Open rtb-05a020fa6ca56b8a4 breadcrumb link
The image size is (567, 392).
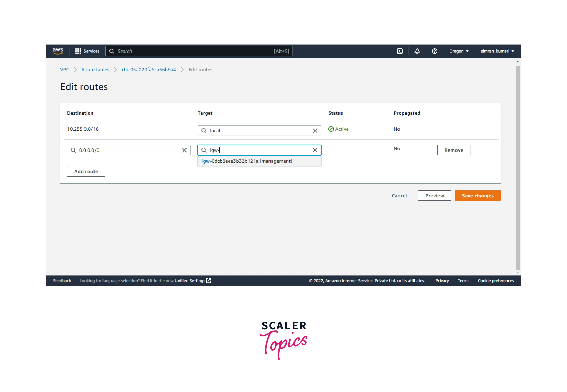click(x=149, y=70)
